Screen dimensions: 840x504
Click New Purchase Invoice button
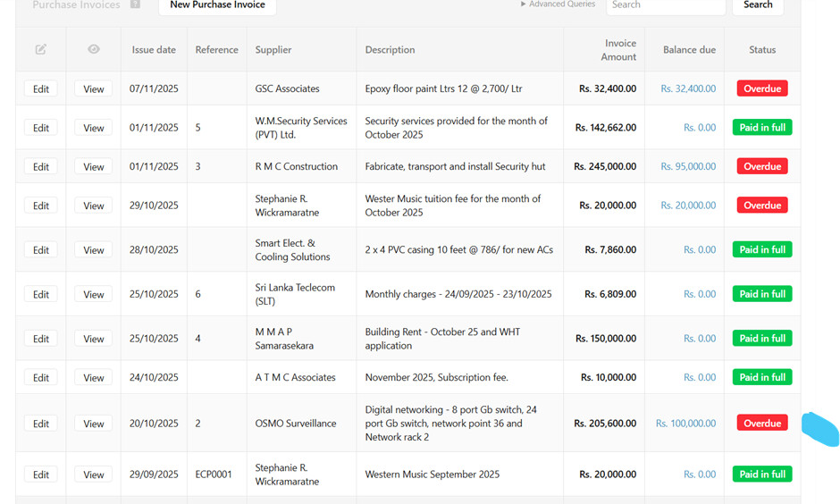pos(217,5)
